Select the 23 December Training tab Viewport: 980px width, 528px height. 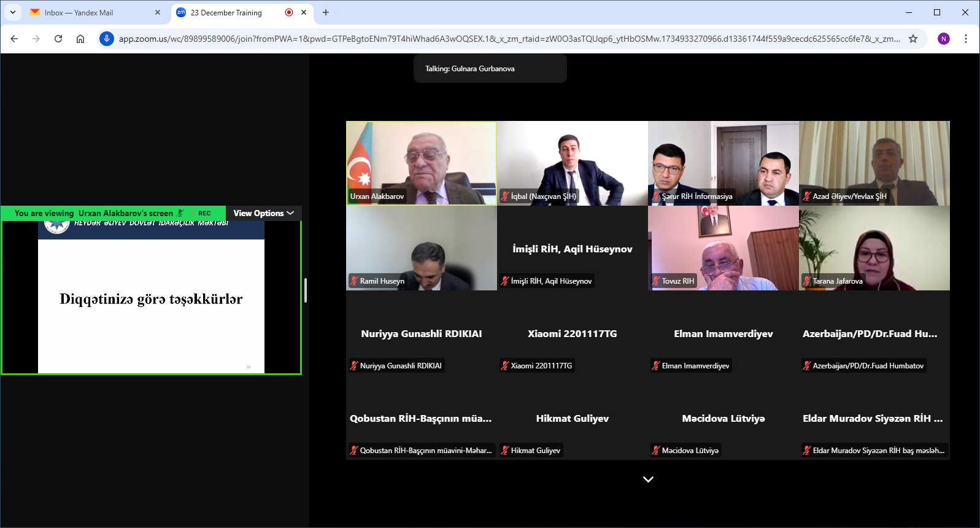tap(226, 12)
